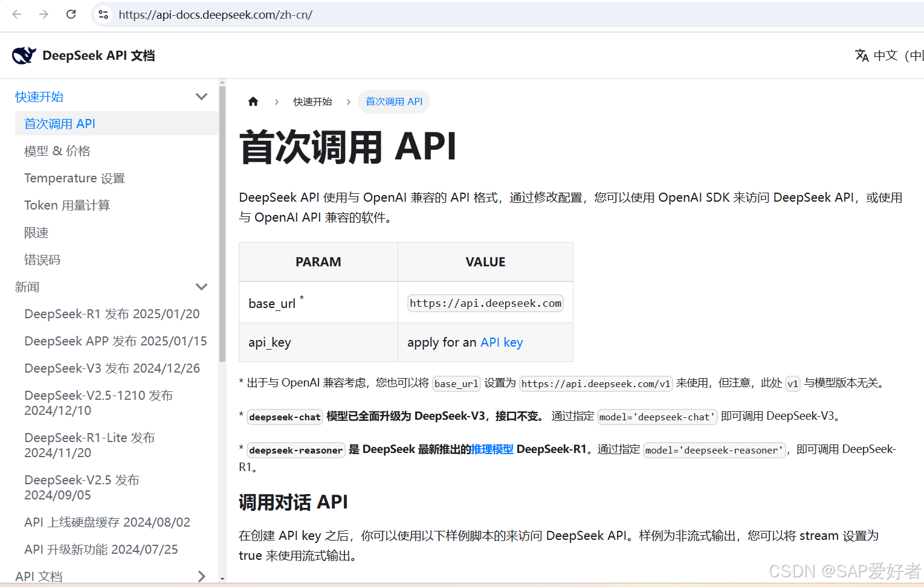Click inside the address bar

(242, 14)
